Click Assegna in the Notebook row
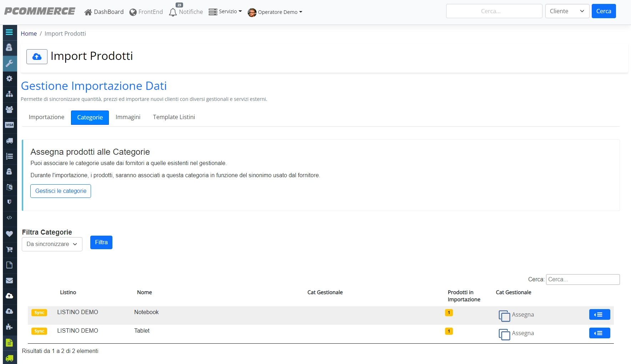 point(523,315)
